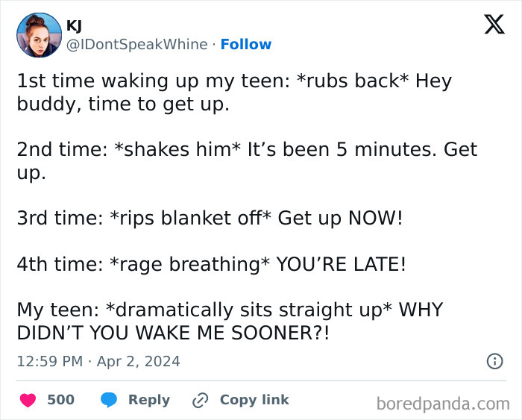Follow the account via Follow link

pos(246,45)
